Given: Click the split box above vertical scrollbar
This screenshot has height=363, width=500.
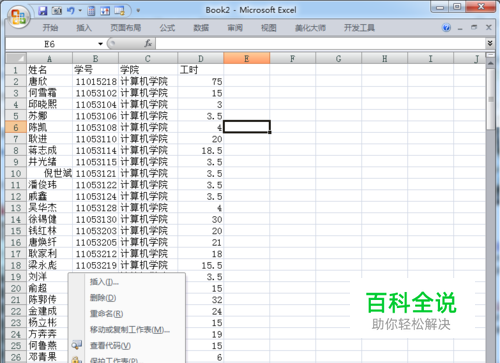Looking at the screenshot, I should [491, 55].
